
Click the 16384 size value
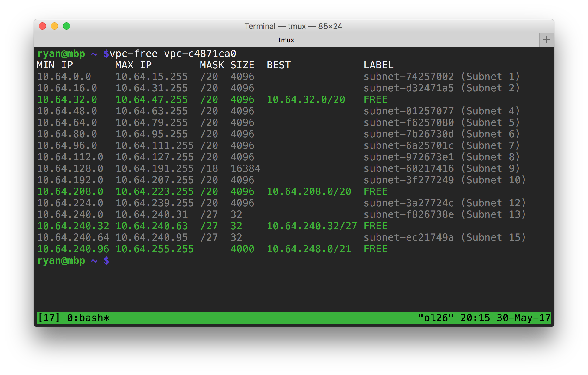[x=245, y=169]
